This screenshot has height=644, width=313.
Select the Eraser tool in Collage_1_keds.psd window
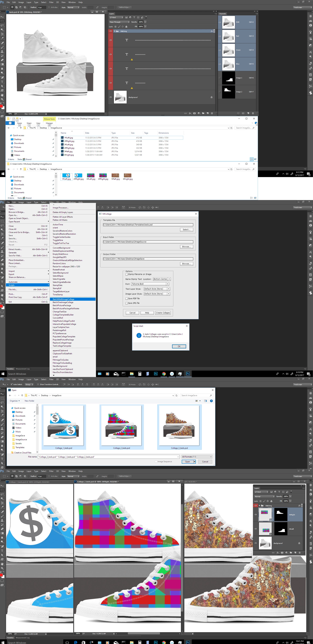point(2,529)
